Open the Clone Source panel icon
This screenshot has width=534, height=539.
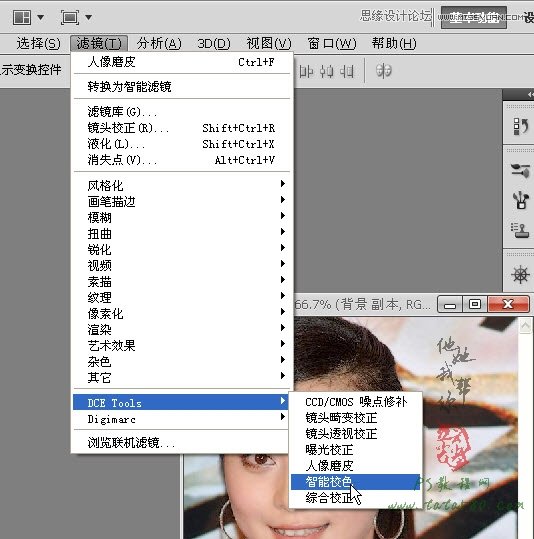tap(520, 230)
